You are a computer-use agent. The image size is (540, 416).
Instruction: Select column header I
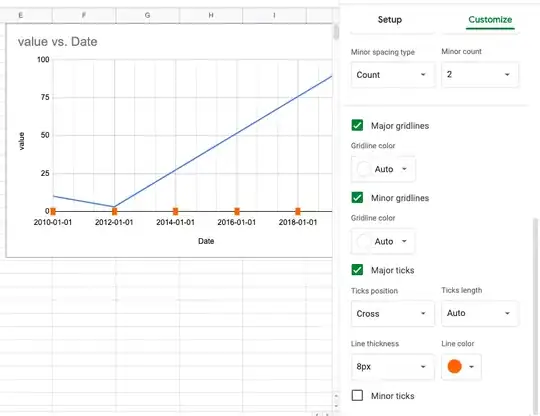click(274, 15)
